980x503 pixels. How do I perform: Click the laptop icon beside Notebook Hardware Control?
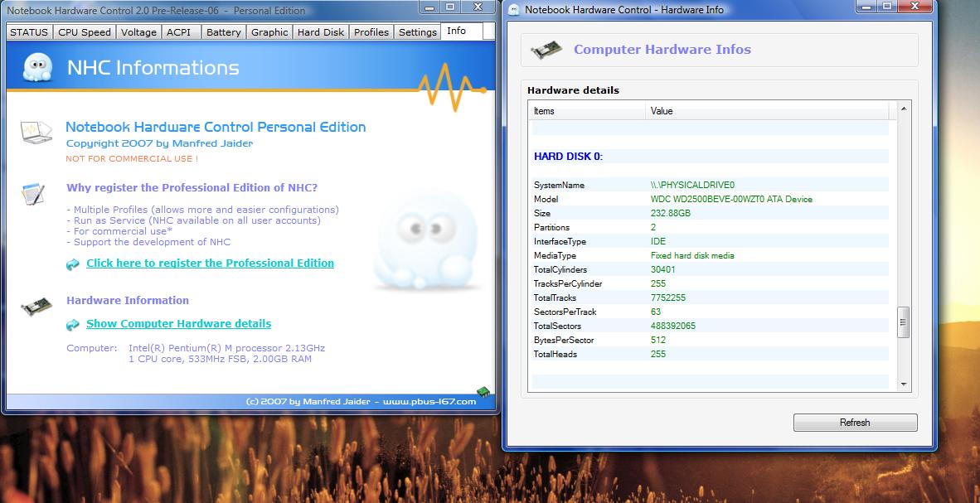[36, 131]
